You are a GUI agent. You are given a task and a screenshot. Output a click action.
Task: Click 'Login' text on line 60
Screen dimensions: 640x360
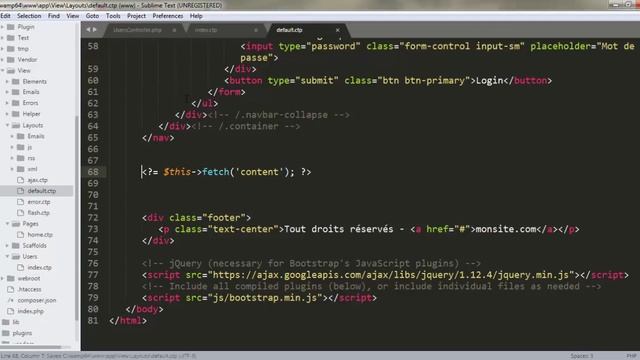489,80
